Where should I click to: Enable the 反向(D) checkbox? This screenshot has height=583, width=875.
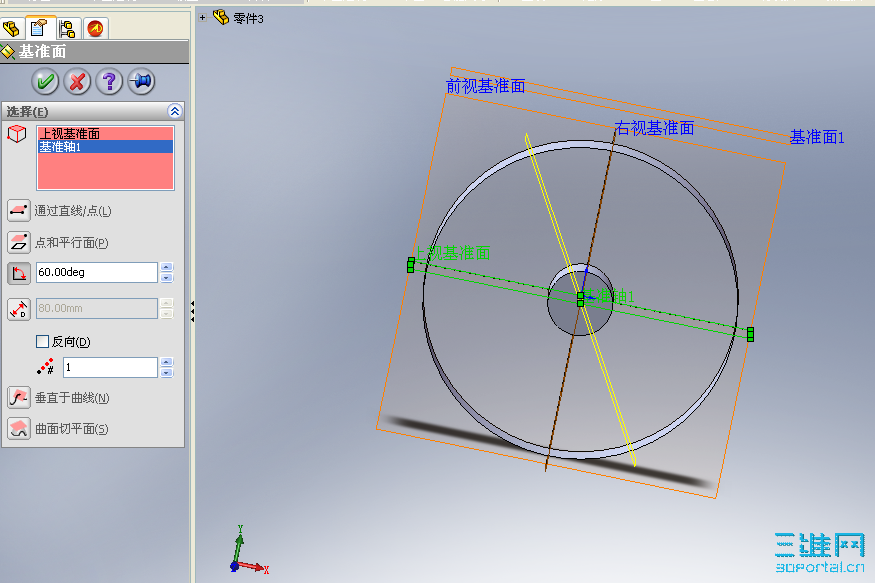(42, 341)
